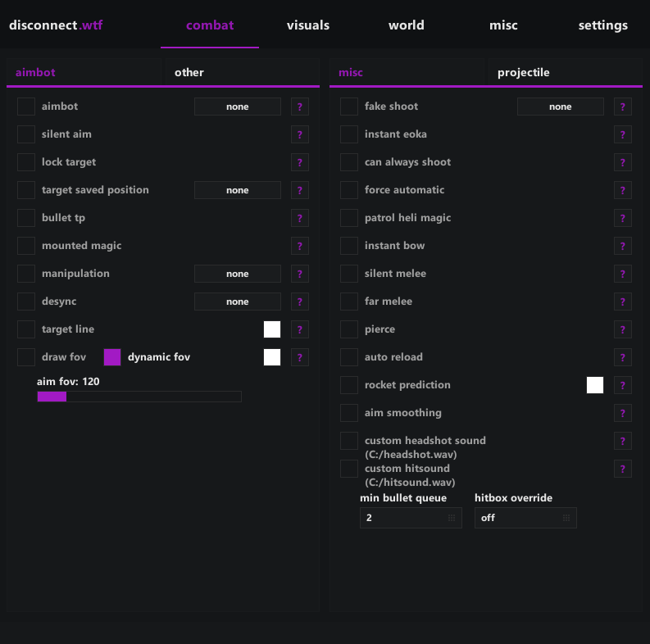The height and width of the screenshot is (644, 650).
Task: Show help for patrol heli magic
Action: click(623, 218)
